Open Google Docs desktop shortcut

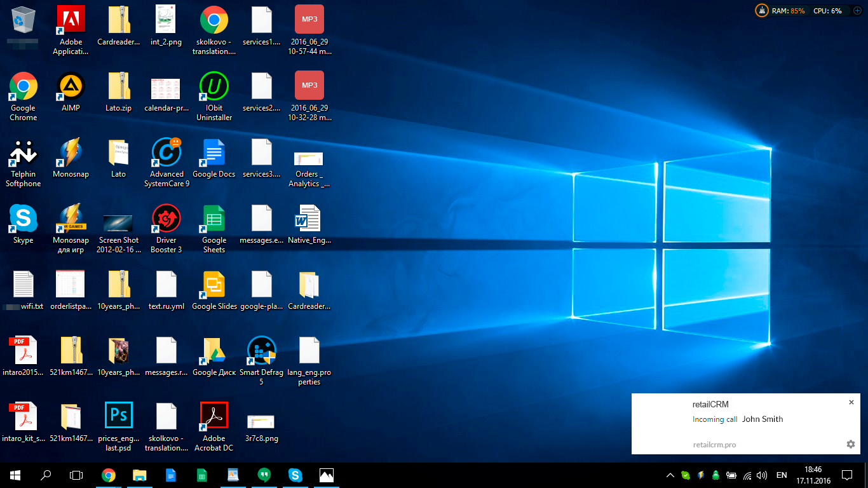[x=214, y=158]
